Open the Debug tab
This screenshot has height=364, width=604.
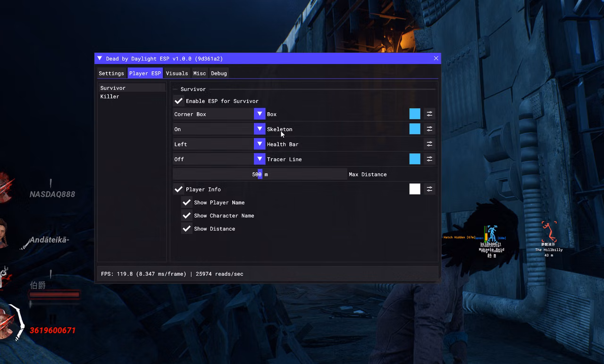(219, 73)
